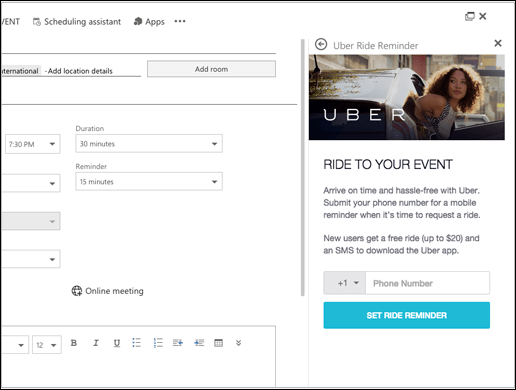Click Add location details field

point(80,71)
